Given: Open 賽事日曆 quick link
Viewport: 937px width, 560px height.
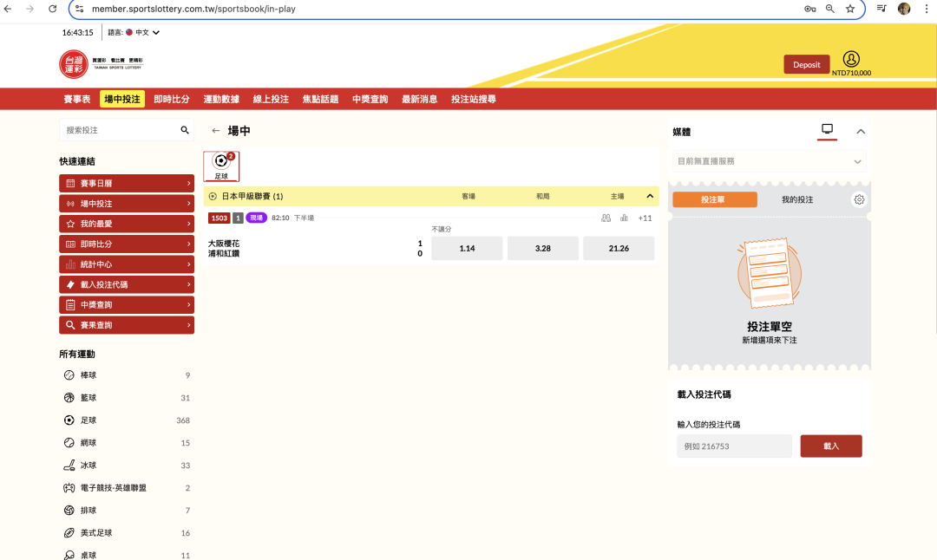Looking at the screenshot, I should click(x=127, y=183).
